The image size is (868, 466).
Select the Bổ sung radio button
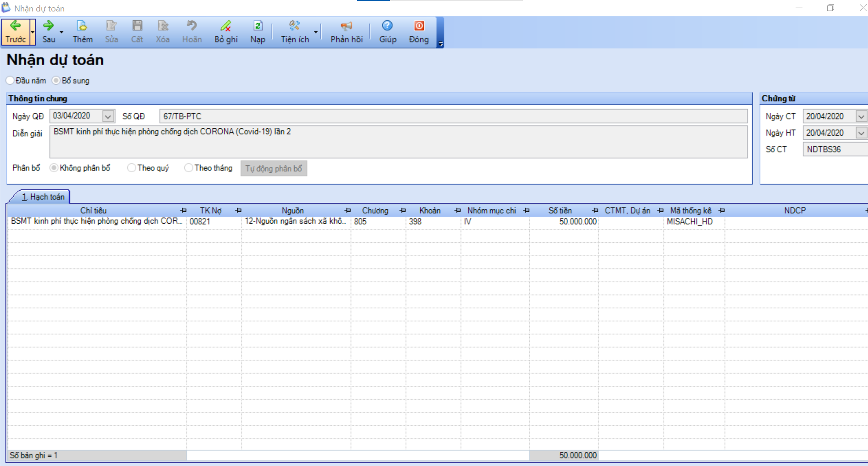56,81
